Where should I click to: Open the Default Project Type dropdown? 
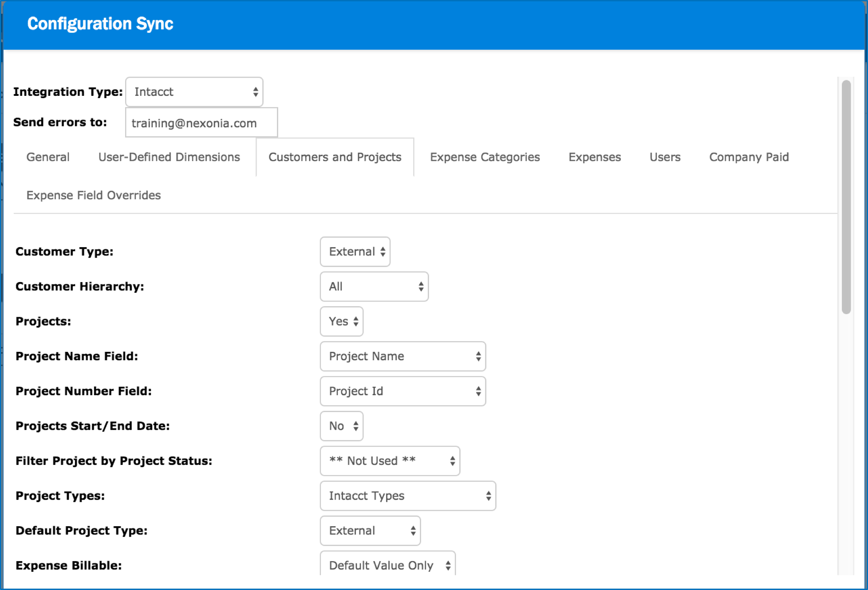click(x=370, y=531)
